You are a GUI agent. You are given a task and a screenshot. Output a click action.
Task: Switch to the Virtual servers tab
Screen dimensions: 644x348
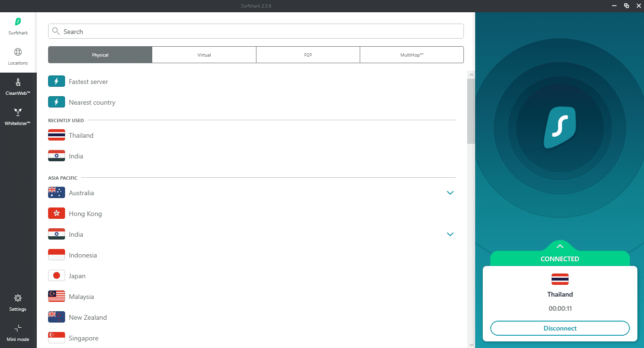pos(204,55)
